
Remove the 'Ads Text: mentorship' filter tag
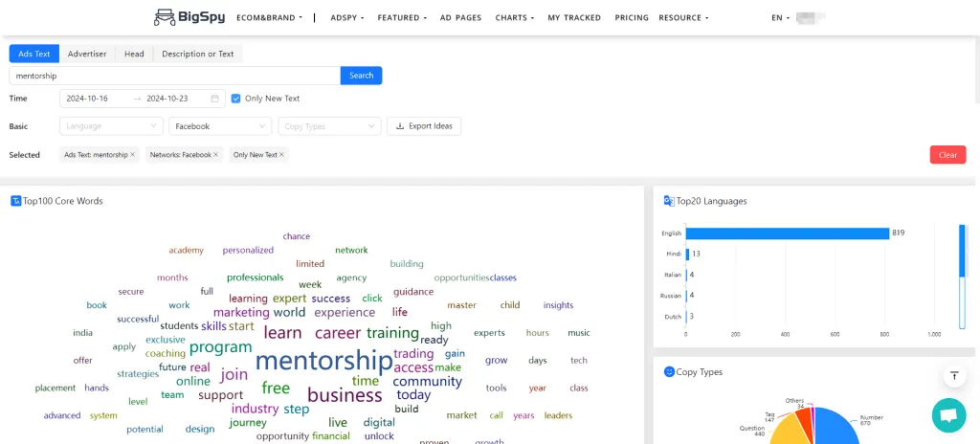pyautogui.click(x=133, y=154)
